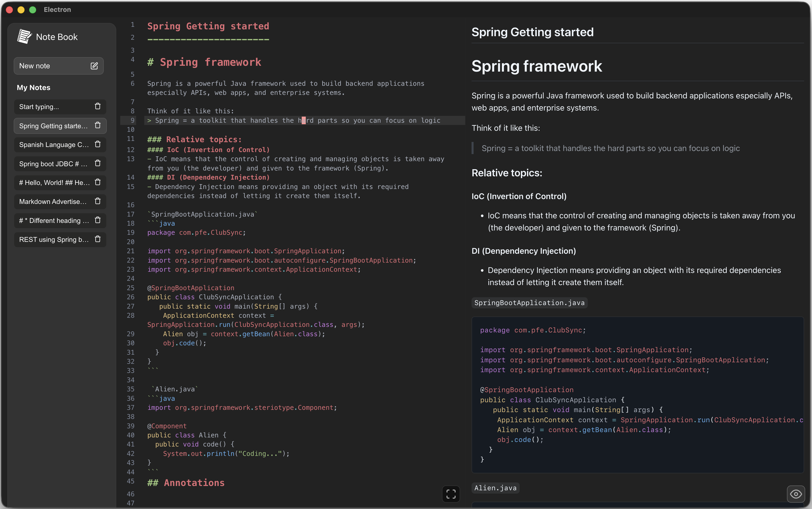Click 'IoC (Invertion of Control)' in preview
This screenshot has width=812, height=509.
(519, 196)
